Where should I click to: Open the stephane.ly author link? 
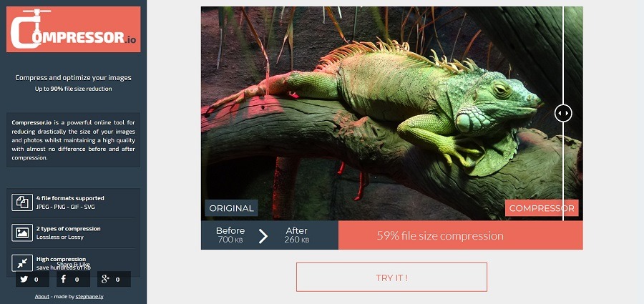pyautogui.click(x=89, y=297)
